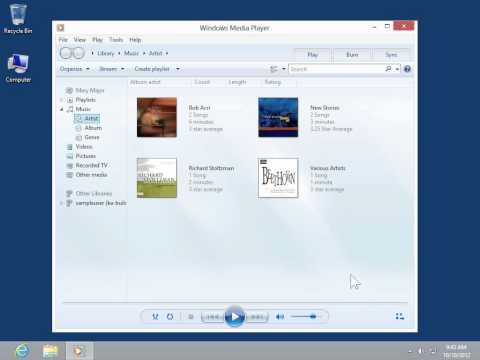Open the search options dropdown arrow

click(397, 69)
